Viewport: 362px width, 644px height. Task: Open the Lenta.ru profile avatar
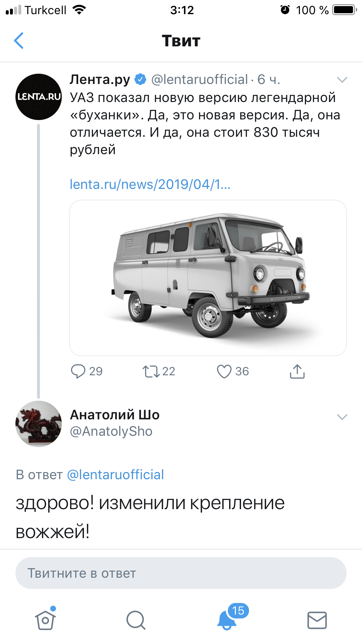[39, 97]
